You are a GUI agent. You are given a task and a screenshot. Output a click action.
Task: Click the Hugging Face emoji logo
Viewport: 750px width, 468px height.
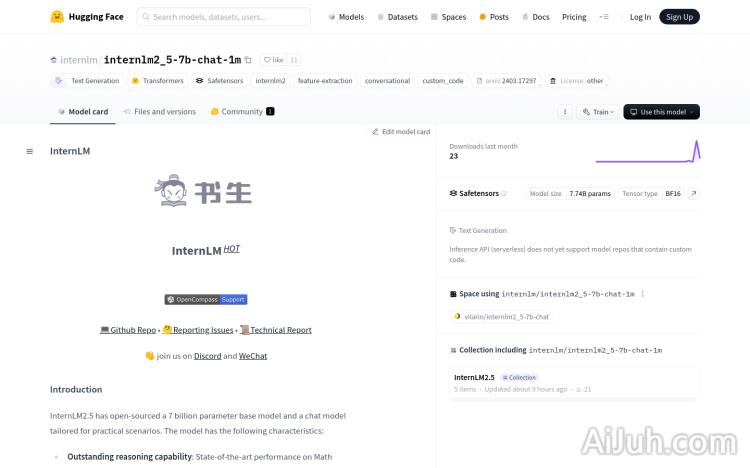pos(57,17)
